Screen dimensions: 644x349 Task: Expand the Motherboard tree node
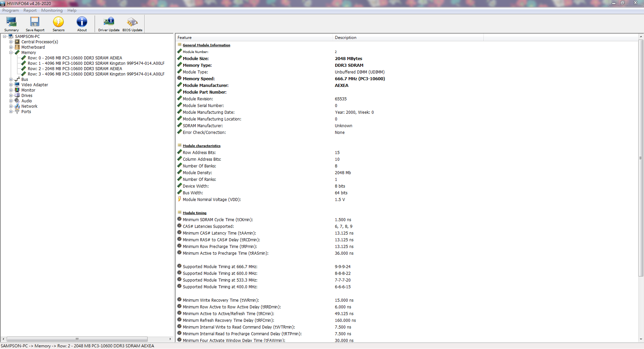pyautogui.click(x=11, y=47)
